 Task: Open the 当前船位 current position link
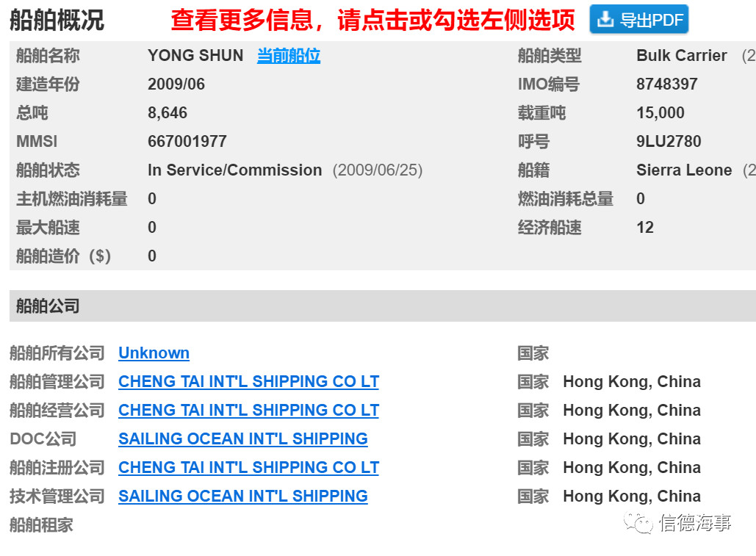288,55
